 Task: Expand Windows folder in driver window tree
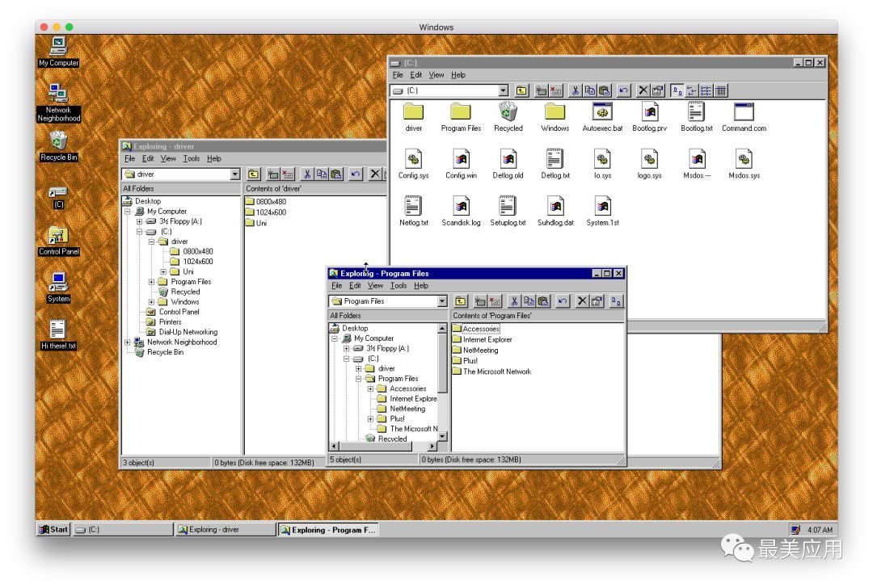coord(151,302)
